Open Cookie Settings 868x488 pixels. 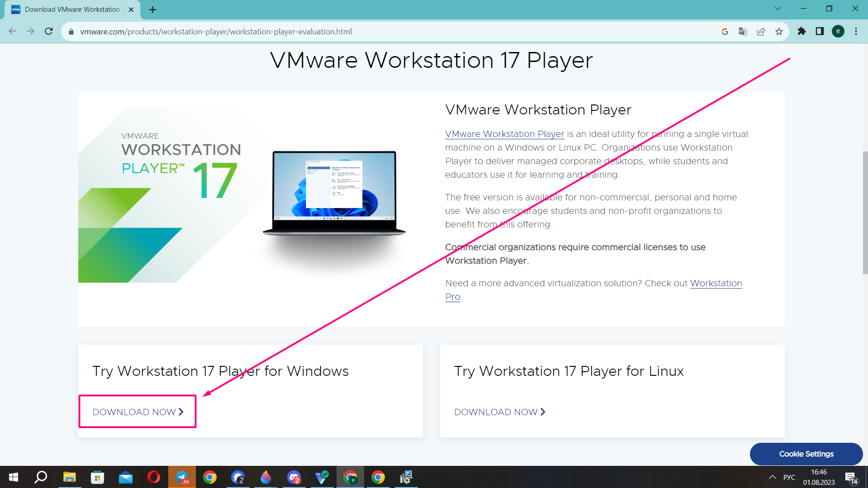tap(806, 454)
